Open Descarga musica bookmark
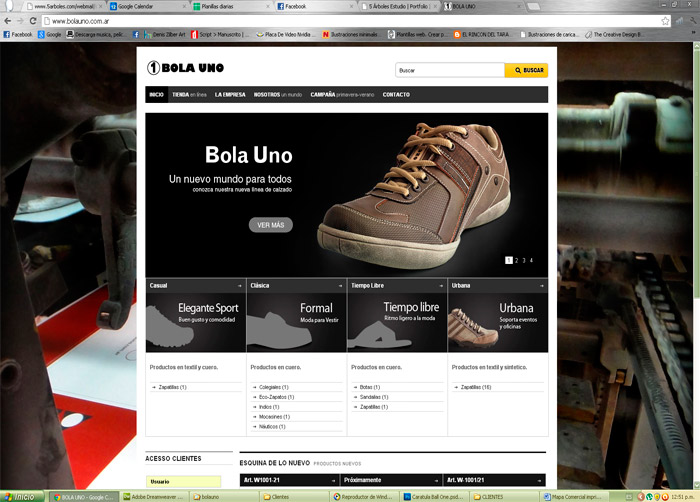Viewport: 700px width, 502px height. pos(96,34)
